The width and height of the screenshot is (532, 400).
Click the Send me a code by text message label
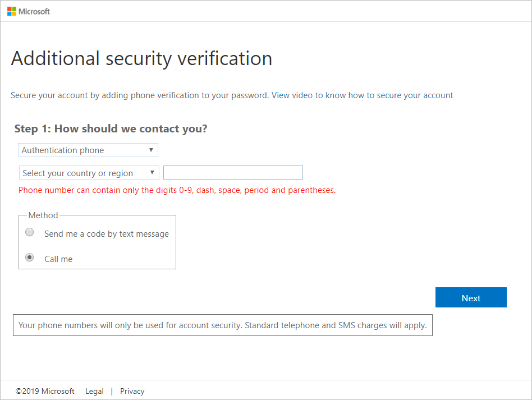tap(107, 234)
